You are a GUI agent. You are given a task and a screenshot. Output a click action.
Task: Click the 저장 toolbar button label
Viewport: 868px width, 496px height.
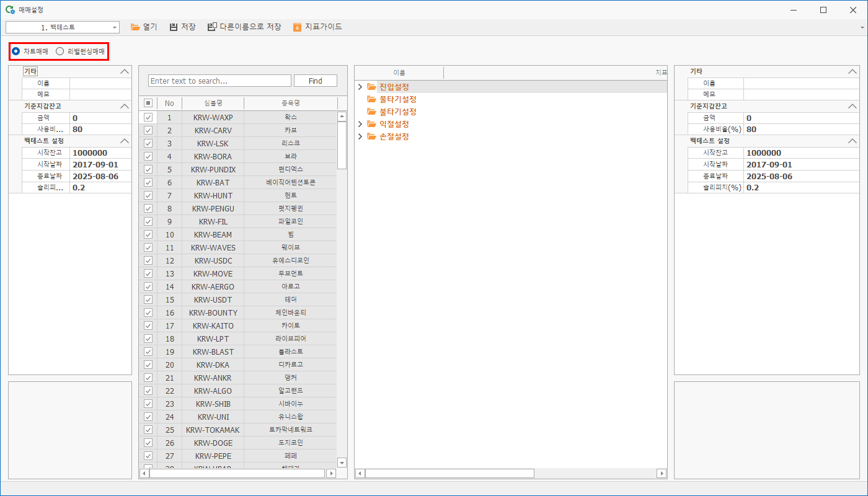[x=188, y=27]
